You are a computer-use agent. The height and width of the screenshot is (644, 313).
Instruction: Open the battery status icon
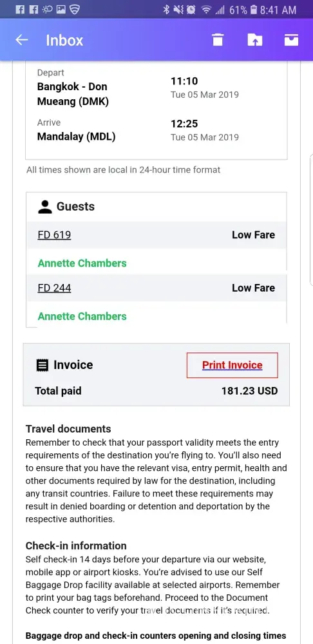[253, 10]
